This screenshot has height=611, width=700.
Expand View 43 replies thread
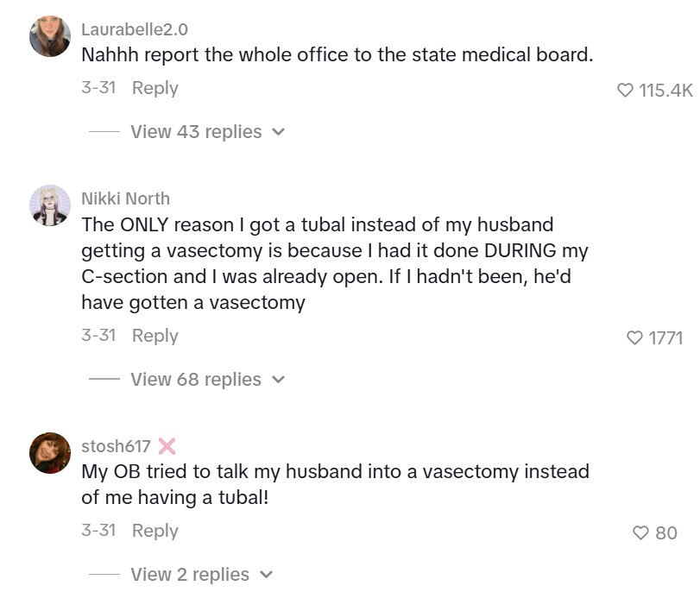196,132
